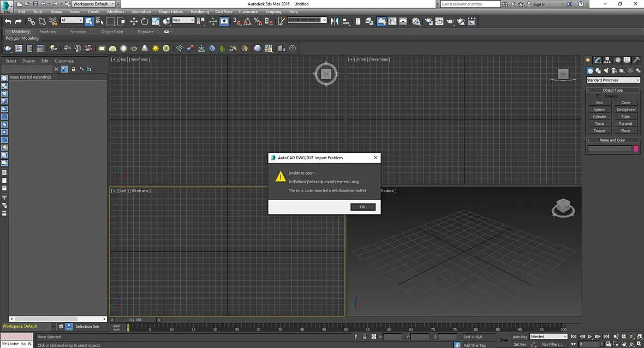Toggle the selection lock padlock in status bar
Viewport: 644px width, 348px height.
[365, 337]
